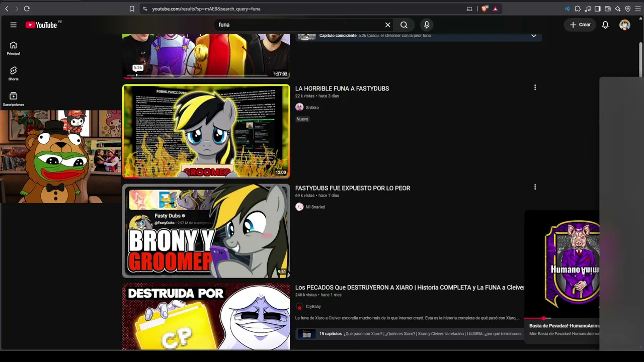
Task: Click the install/cast screen icon in address bar
Action: click(469, 9)
